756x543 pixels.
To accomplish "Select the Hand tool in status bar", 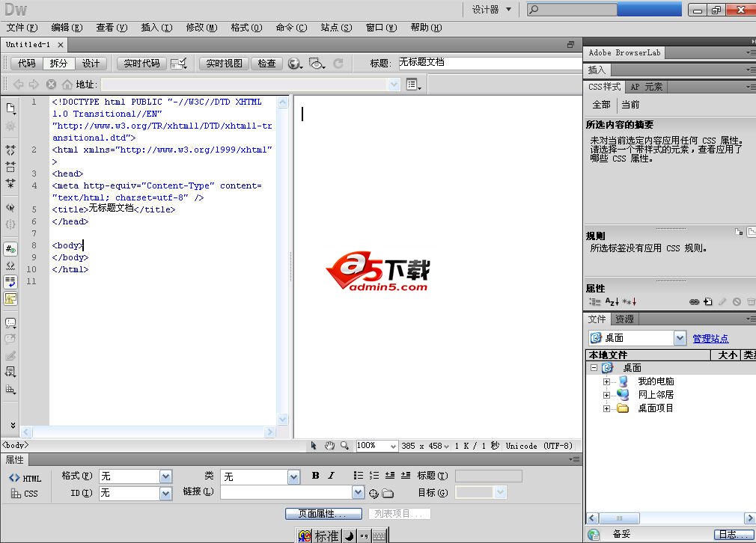I will (x=329, y=446).
